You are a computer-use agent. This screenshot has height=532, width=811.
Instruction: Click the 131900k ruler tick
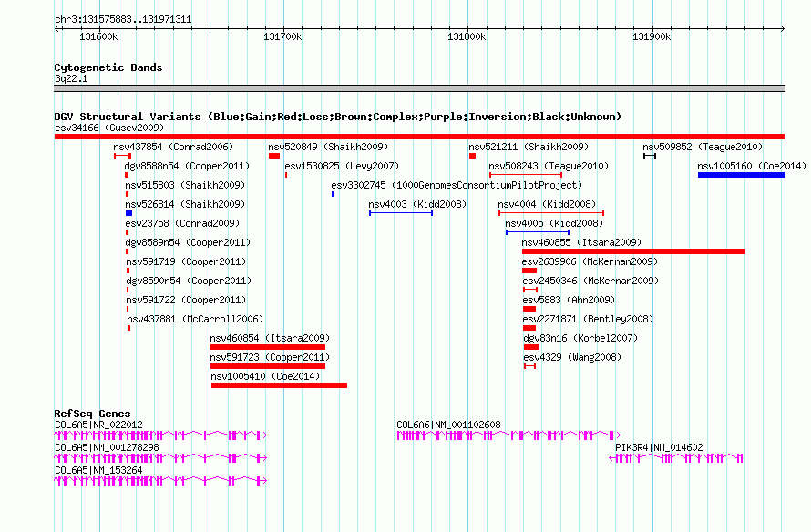(x=652, y=36)
